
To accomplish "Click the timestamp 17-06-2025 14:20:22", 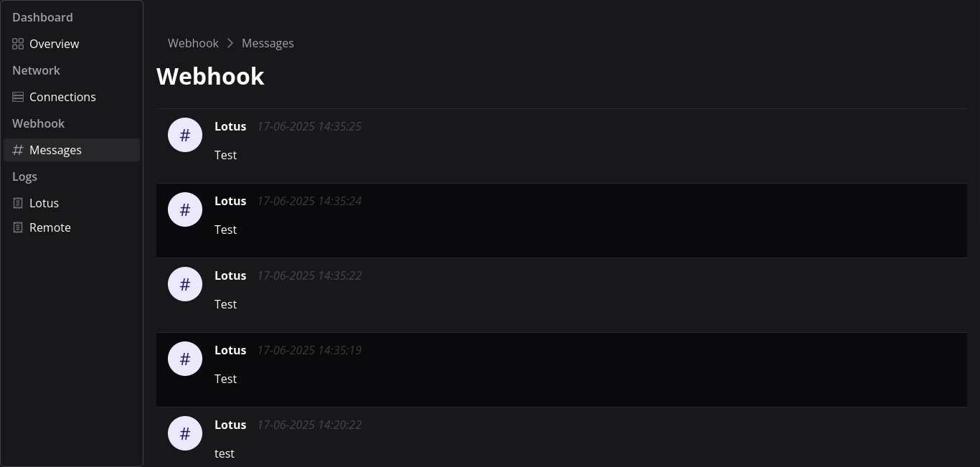I will (309, 425).
